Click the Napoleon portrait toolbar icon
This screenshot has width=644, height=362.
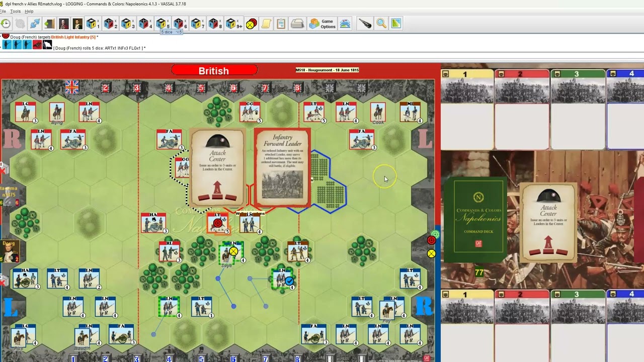[x=77, y=24]
